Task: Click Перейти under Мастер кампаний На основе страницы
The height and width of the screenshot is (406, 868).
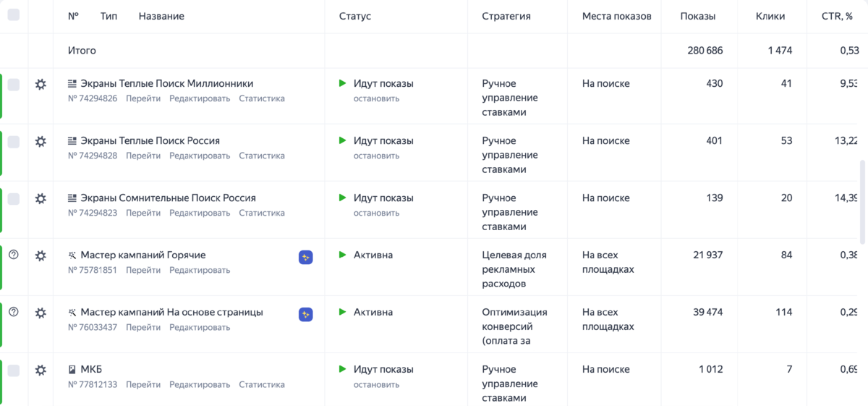Action: point(143,327)
